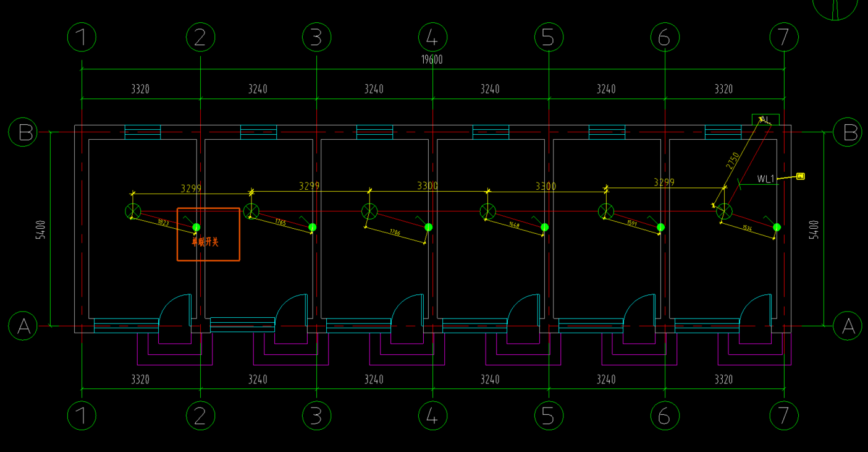Select yellow 3300 dimension above axis 4

click(428, 185)
